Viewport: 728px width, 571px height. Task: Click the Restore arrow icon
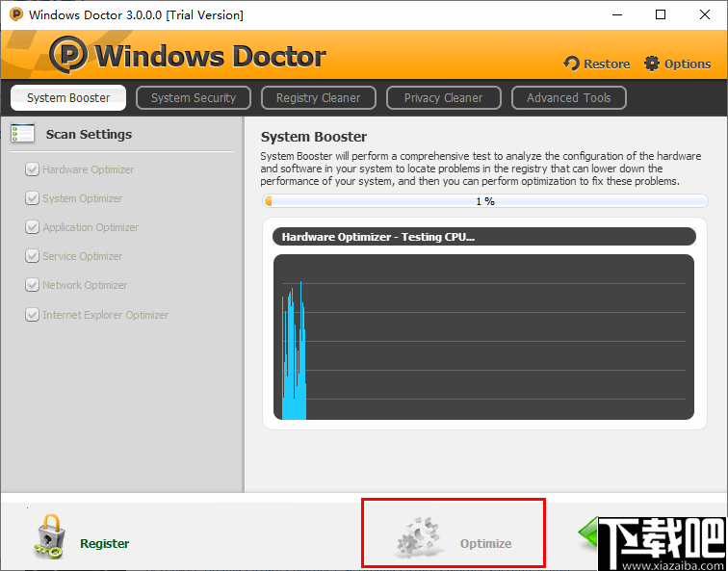click(572, 64)
